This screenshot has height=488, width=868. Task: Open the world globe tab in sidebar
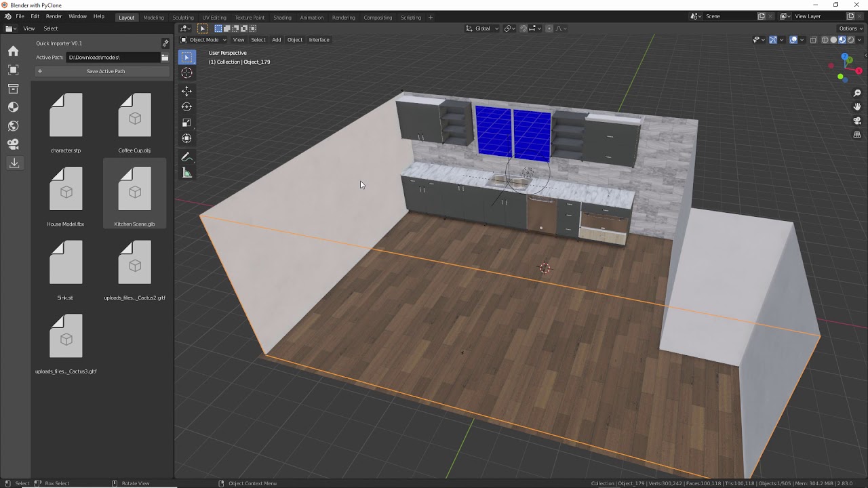(x=14, y=125)
